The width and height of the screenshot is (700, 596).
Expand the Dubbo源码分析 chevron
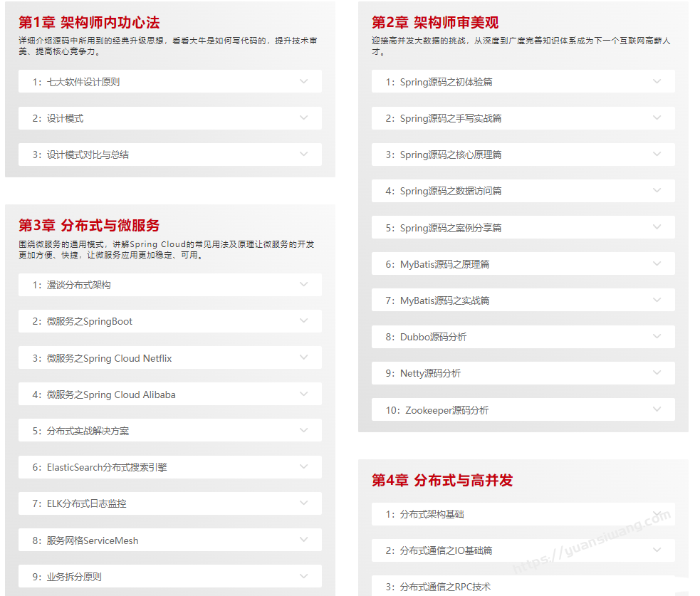pos(657,336)
